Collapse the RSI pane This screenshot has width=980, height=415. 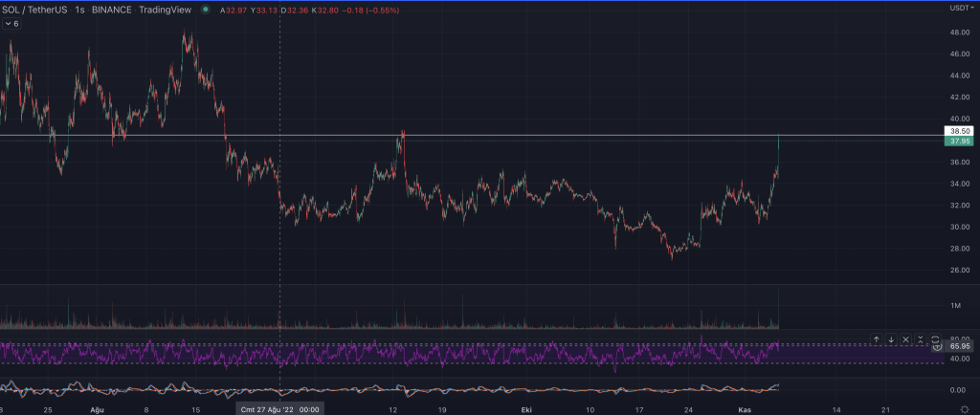pyautogui.click(x=921, y=339)
